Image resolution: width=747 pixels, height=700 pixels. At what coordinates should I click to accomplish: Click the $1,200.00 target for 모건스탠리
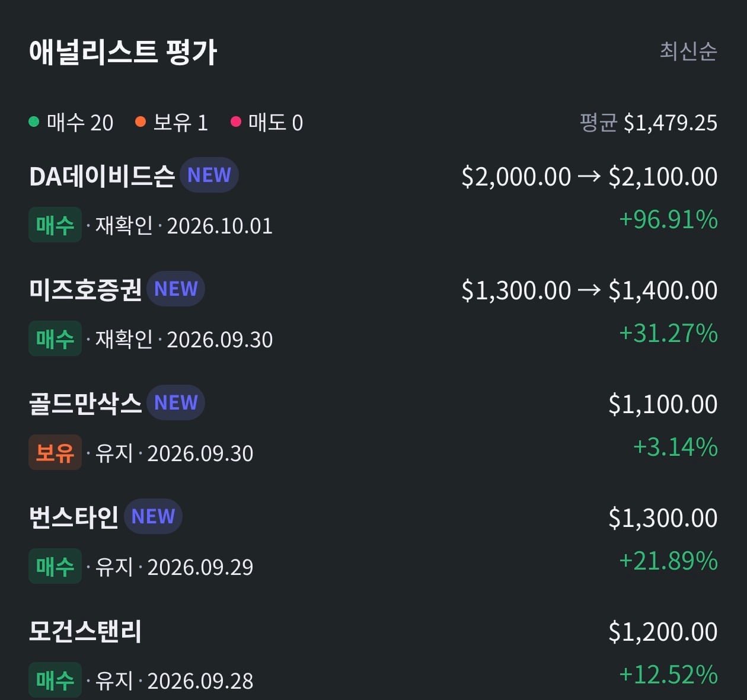[663, 632]
